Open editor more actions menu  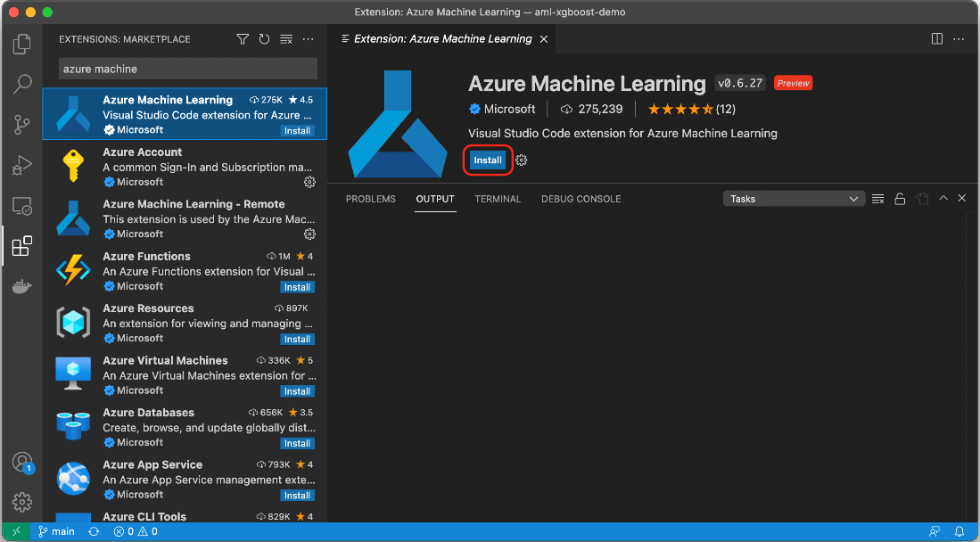(x=959, y=38)
